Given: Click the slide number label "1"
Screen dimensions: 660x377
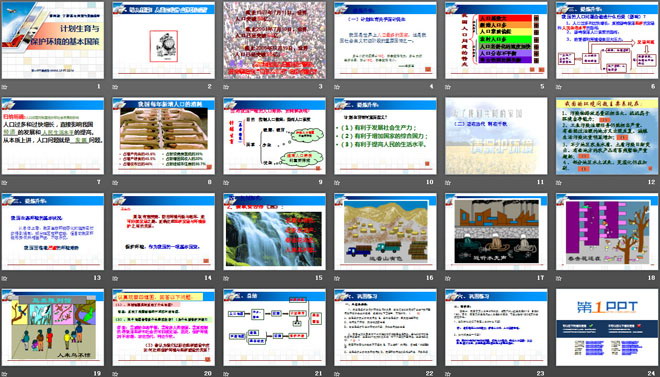Looking at the screenshot, I should click(x=99, y=87).
